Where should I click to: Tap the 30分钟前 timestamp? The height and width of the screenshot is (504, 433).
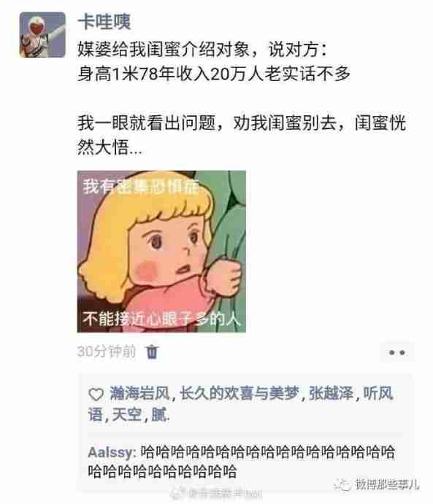106,352
